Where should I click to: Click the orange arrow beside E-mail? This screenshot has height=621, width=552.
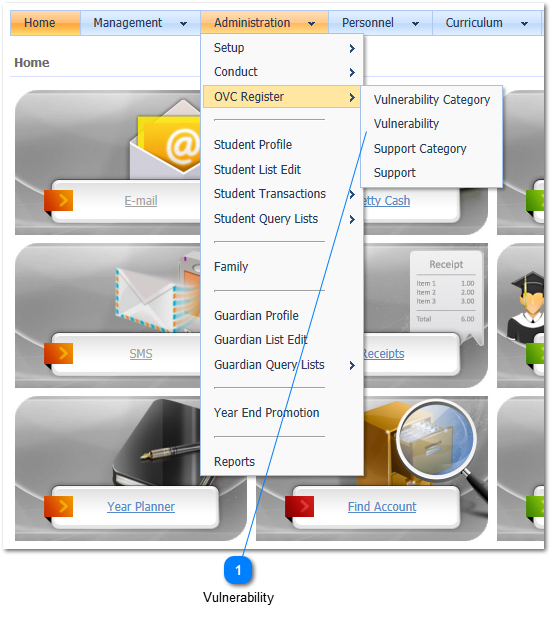coord(59,200)
